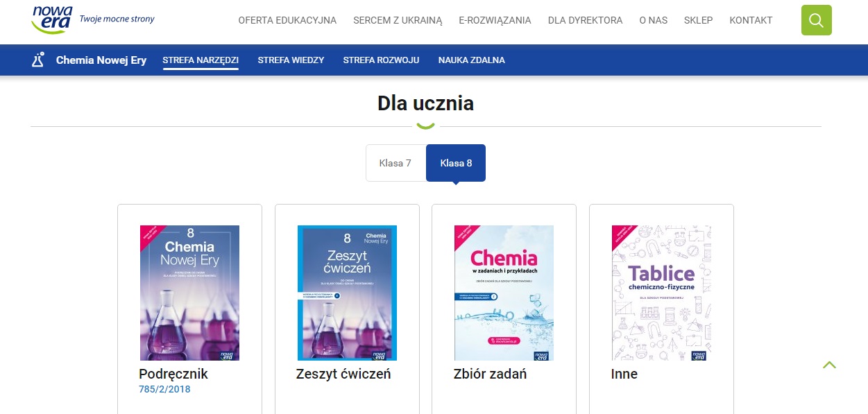
Task: Open the Oferta Edukacyjna menu
Action: click(x=287, y=20)
